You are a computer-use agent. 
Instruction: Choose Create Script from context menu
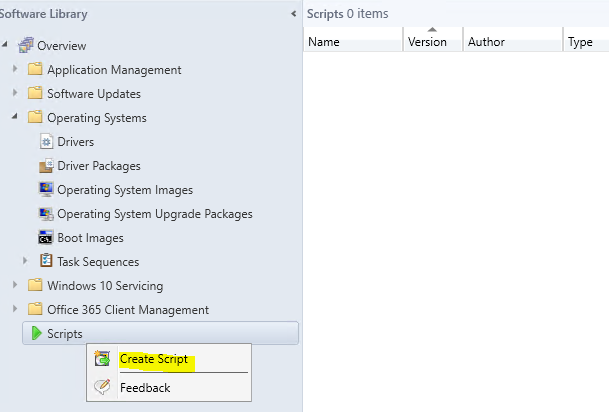154,359
